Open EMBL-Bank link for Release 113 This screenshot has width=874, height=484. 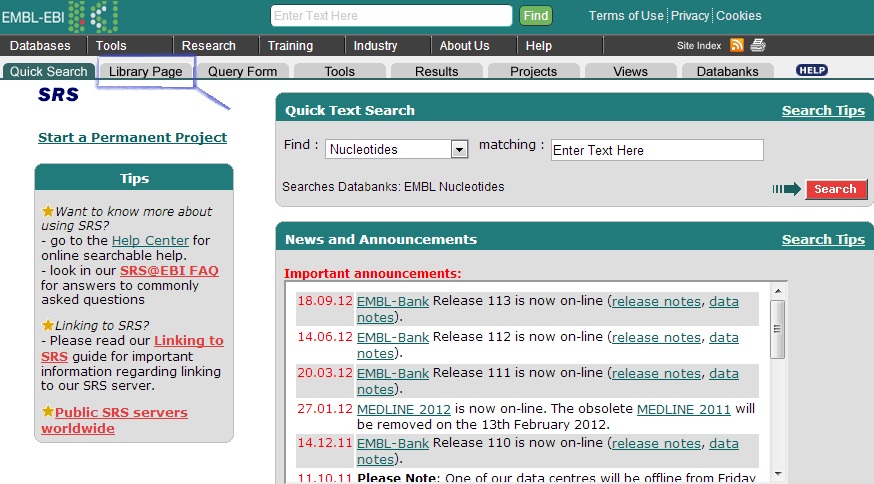click(393, 301)
